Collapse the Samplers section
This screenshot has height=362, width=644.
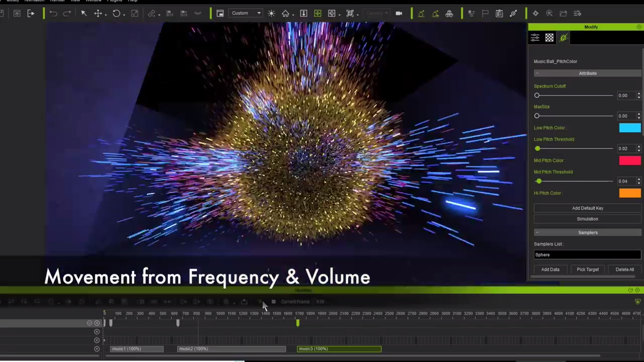point(537,233)
